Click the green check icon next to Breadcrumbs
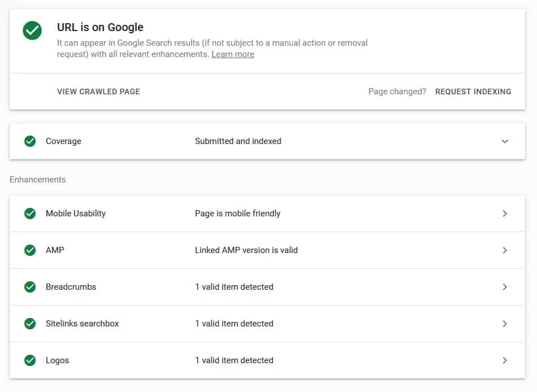Viewport: 537px width, 392px height. [30, 287]
